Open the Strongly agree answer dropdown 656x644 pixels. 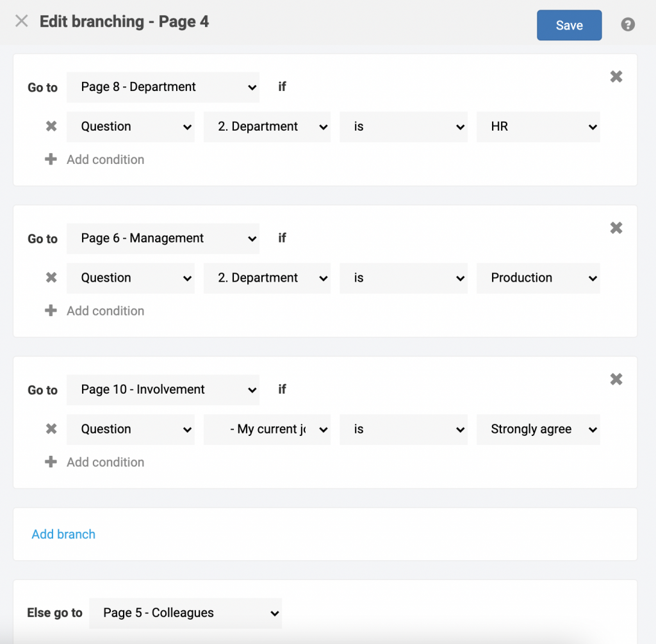tap(538, 430)
